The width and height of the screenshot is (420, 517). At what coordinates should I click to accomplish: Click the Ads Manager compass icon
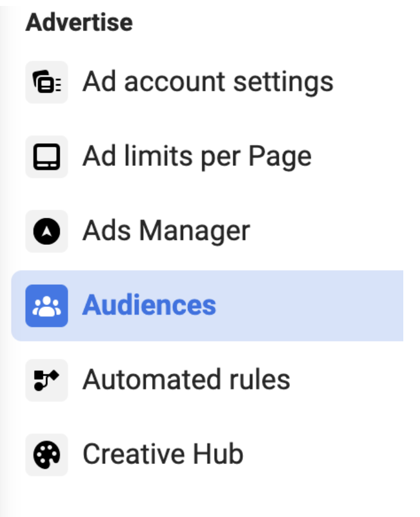coord(47,231)
